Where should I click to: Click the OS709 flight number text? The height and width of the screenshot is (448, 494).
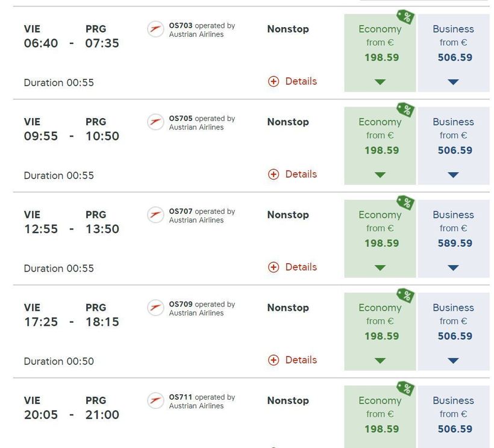point(181,304)
